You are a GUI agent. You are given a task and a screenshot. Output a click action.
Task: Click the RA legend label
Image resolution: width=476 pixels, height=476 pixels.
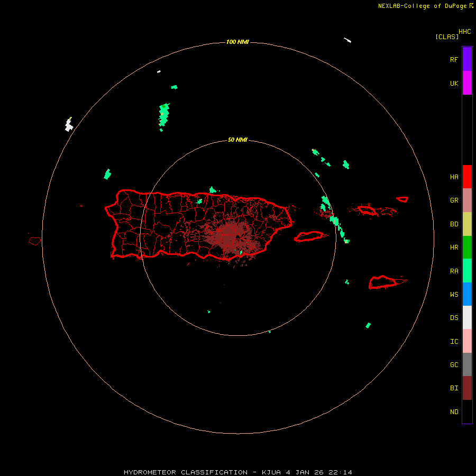pos(454,271)
